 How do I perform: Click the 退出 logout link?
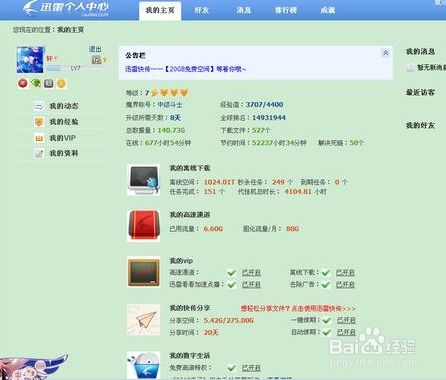pyautogui.click(x=95, y=49)
